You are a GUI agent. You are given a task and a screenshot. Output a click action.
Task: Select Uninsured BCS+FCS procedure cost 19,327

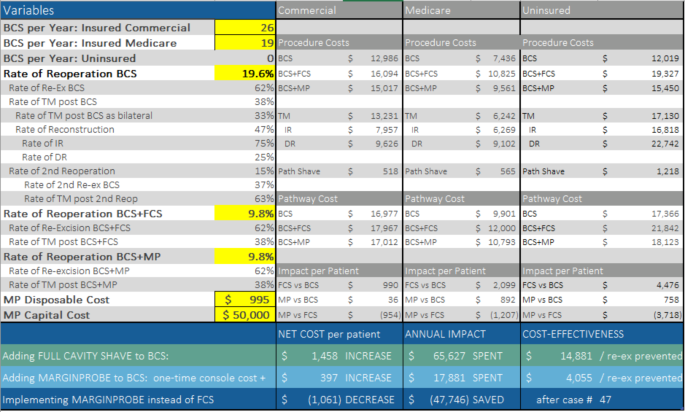coord(665,74)
